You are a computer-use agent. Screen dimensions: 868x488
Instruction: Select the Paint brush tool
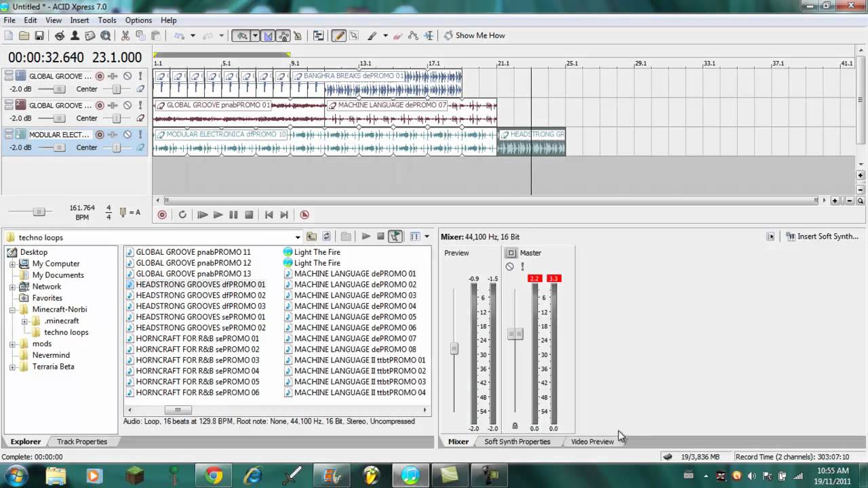point(372,35)
